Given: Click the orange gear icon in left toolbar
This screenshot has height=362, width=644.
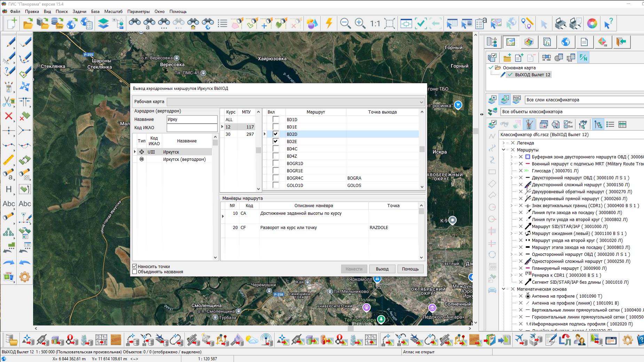Looking at the screenshot, I should pyautogui.click(x=25, y=277).
